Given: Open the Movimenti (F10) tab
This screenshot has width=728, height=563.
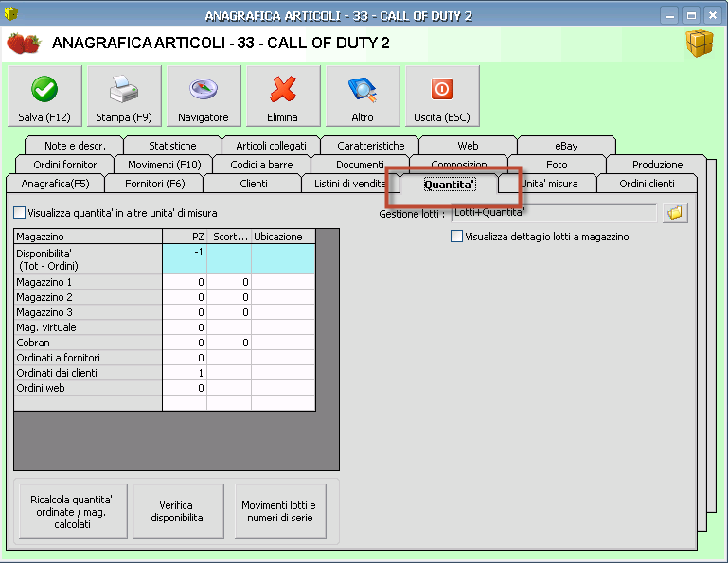Looking at the screenshot, I should [165, 165].
